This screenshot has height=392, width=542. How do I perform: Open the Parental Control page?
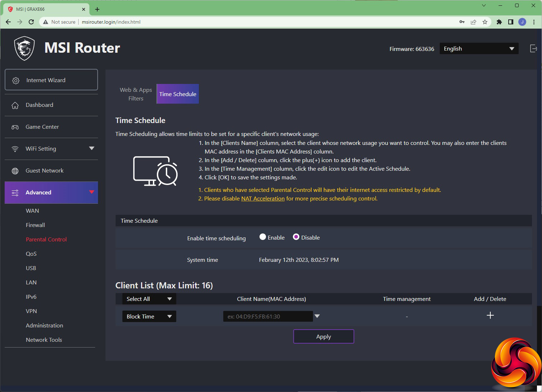46,240
